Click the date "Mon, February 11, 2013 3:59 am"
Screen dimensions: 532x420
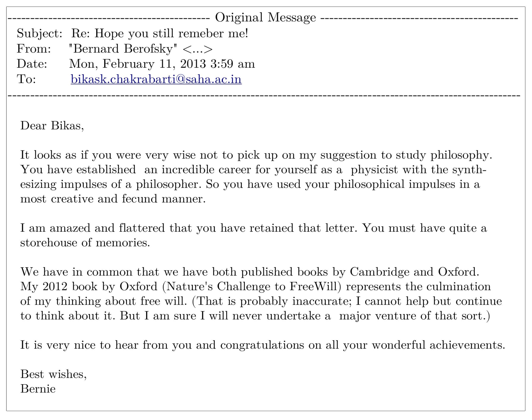(162, 64)
